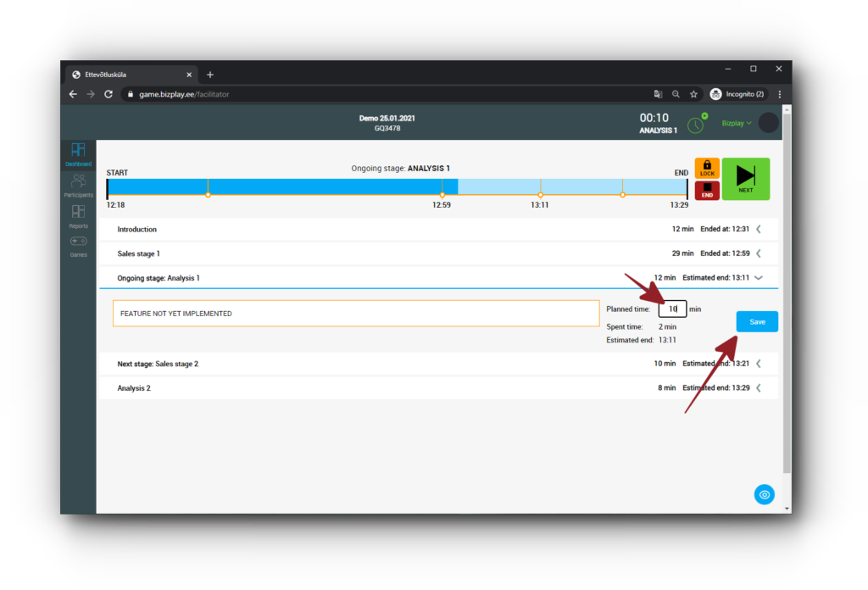The image size is (868, 590).
Task: Open the Bizplay user dropdown menu
Action: tap(737, 123)
